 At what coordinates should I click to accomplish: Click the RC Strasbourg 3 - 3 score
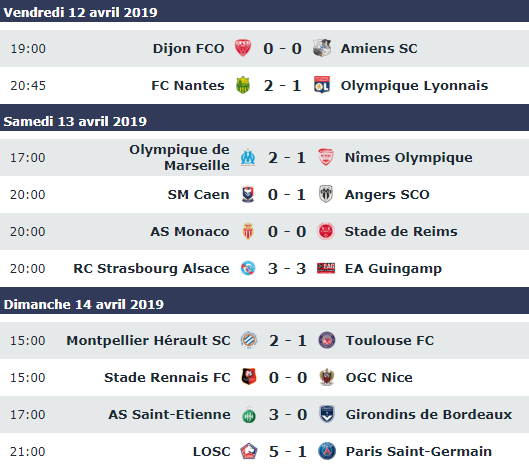tap(287, 269)
